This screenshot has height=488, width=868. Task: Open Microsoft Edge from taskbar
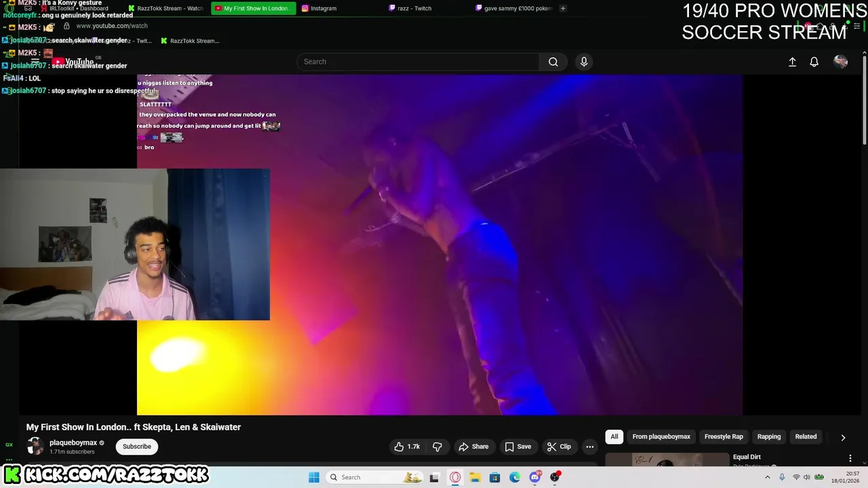click(515, 477)
